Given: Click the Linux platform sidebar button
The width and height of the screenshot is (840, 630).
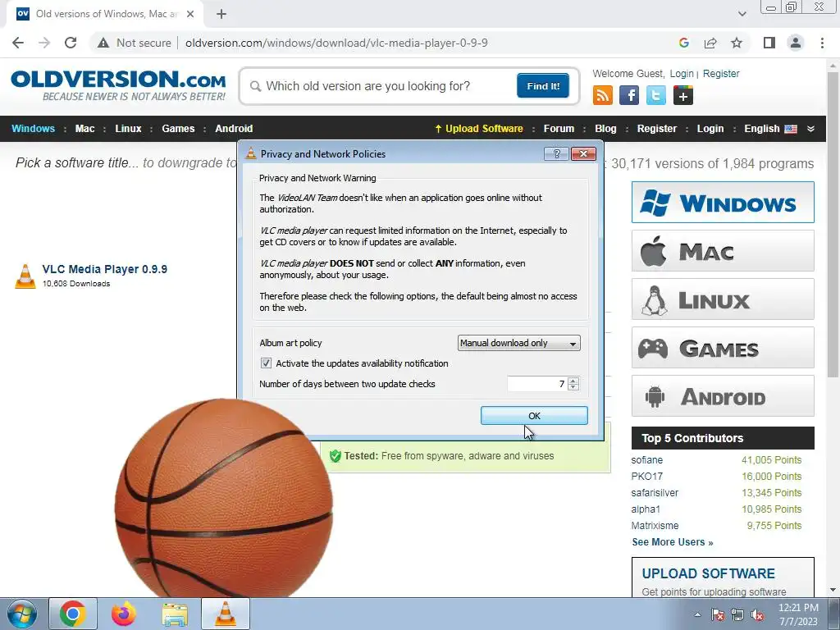Looking at the screenshot, I should pos(723,299).
